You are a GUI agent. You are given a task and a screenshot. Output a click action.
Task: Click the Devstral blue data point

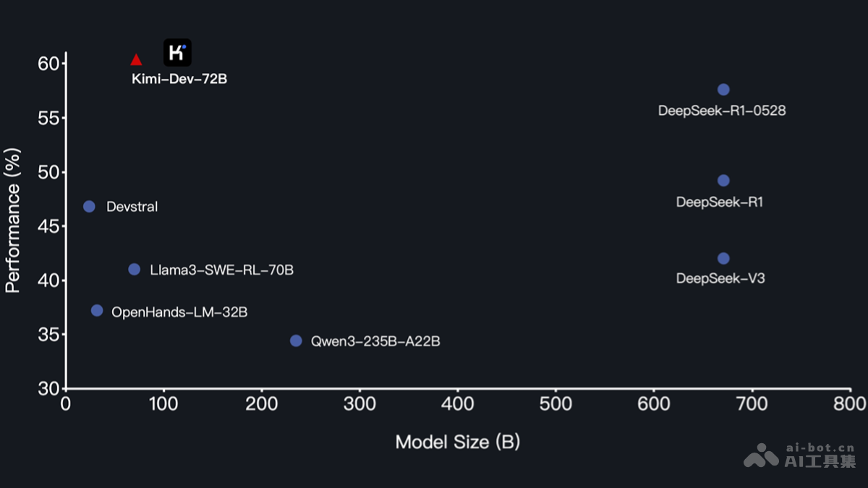coord(89,207)
